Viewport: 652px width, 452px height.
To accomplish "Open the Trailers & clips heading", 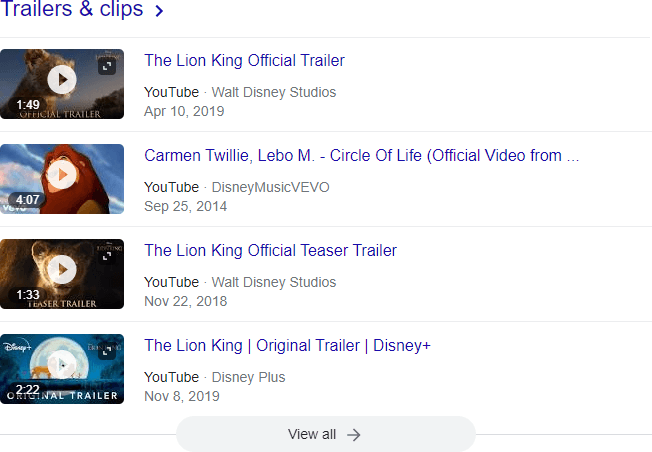I will pyautogui.click(x=72, y=11).
